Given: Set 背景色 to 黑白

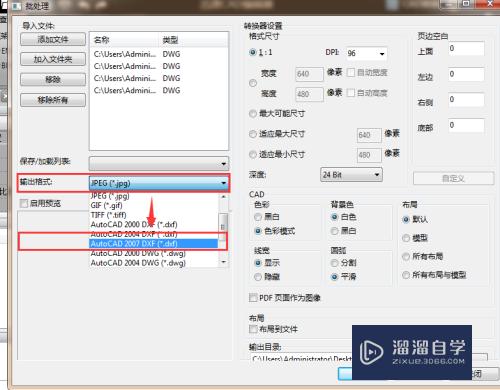Looking at the screenshot, I should coord(335,231).
